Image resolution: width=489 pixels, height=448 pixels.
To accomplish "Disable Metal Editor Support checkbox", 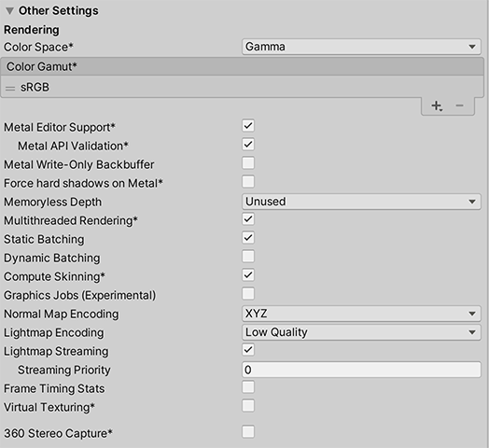I will (248, 126).
